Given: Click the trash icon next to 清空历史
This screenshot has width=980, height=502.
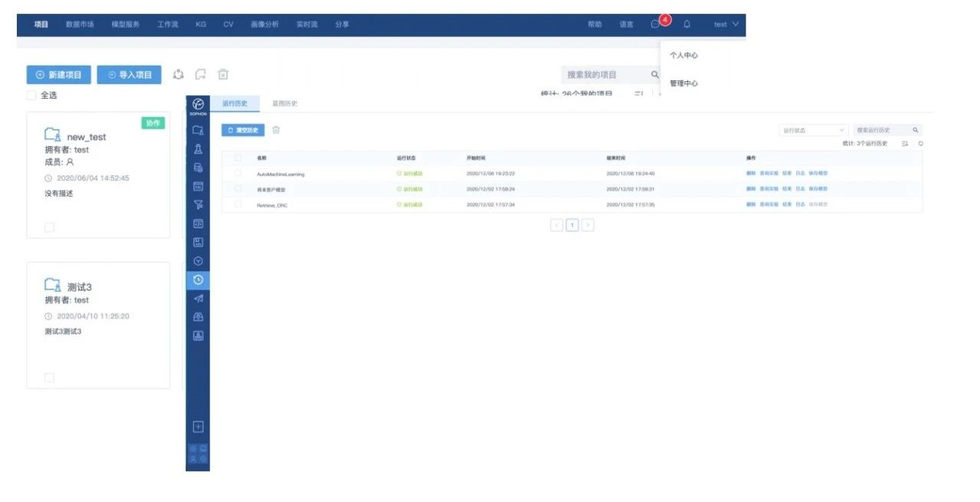Looking at the screenshot, I should [x=276, y=130].
